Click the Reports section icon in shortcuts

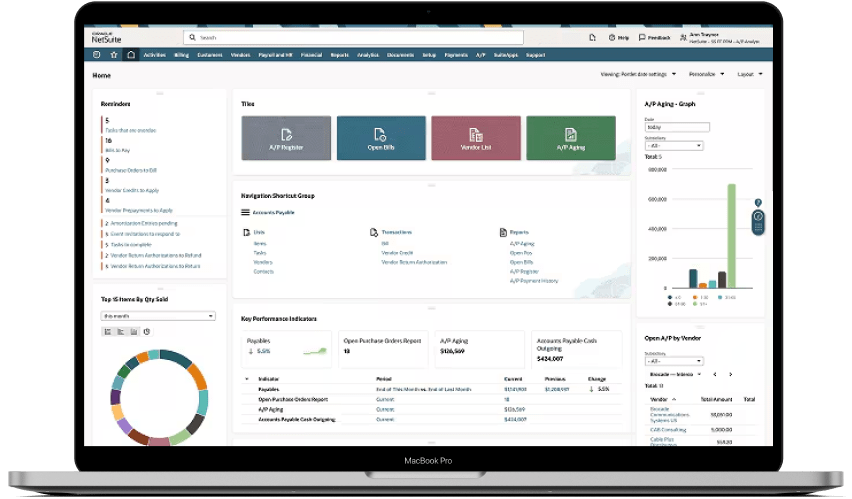503,233
